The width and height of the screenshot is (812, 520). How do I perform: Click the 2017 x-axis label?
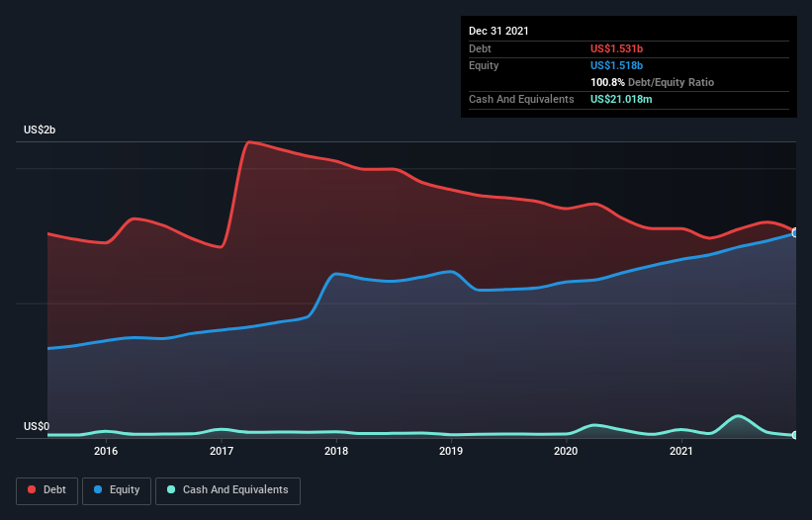[222, 451]
